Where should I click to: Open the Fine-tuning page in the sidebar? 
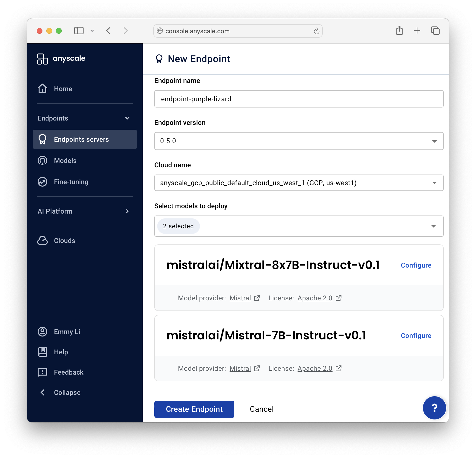point(85,182)
